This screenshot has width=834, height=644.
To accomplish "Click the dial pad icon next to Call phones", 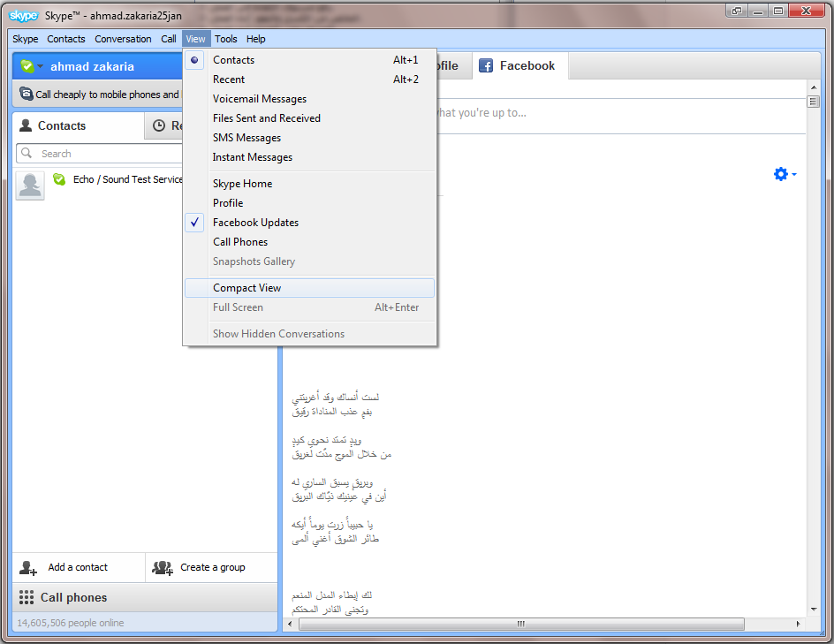I will click(27, 597).
